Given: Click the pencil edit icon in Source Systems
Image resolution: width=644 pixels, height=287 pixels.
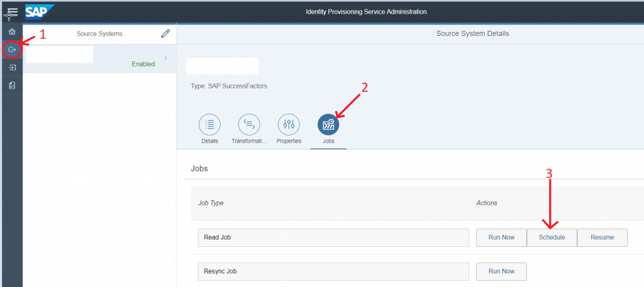Looking at the screenshot, I should pyautogui.click(x=165, y=34).
